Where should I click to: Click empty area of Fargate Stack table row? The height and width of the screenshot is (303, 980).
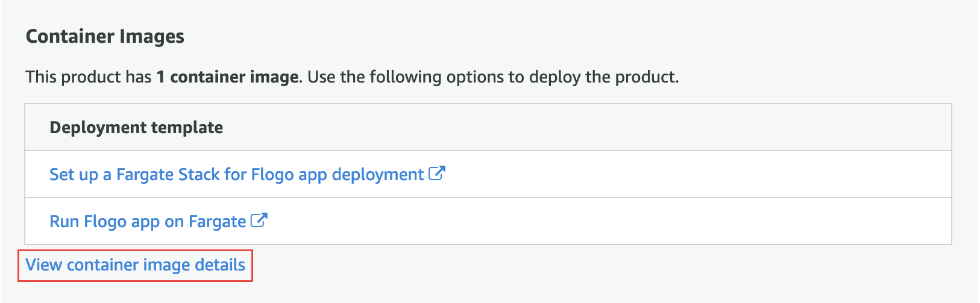(x=693, y=175)
